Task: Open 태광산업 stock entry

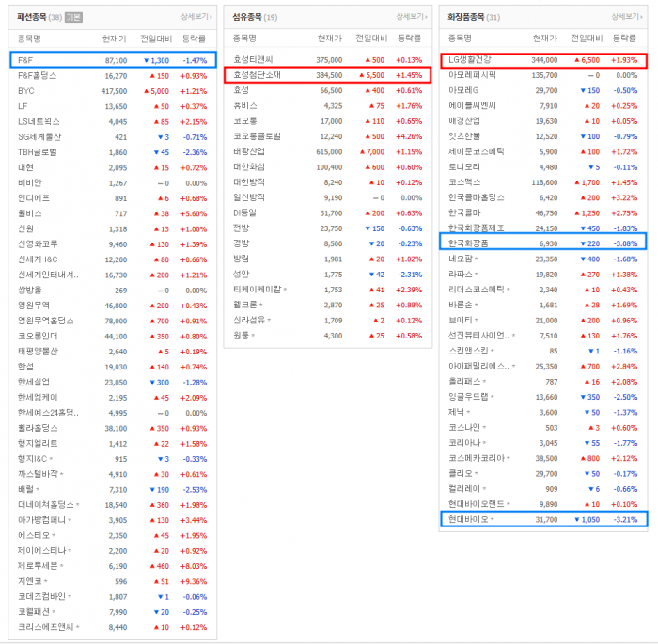Action: (x=249, y=152)
